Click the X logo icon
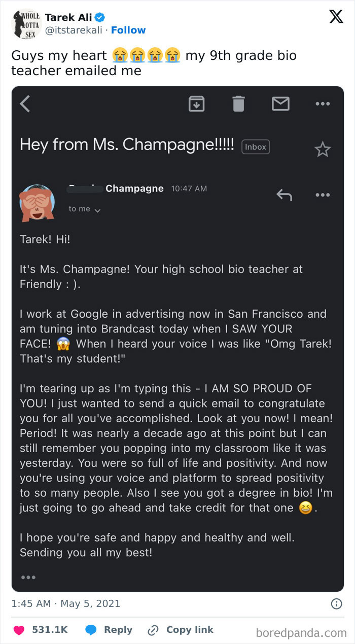The width and height of the screenshot is (355, 644). (336, 17)
